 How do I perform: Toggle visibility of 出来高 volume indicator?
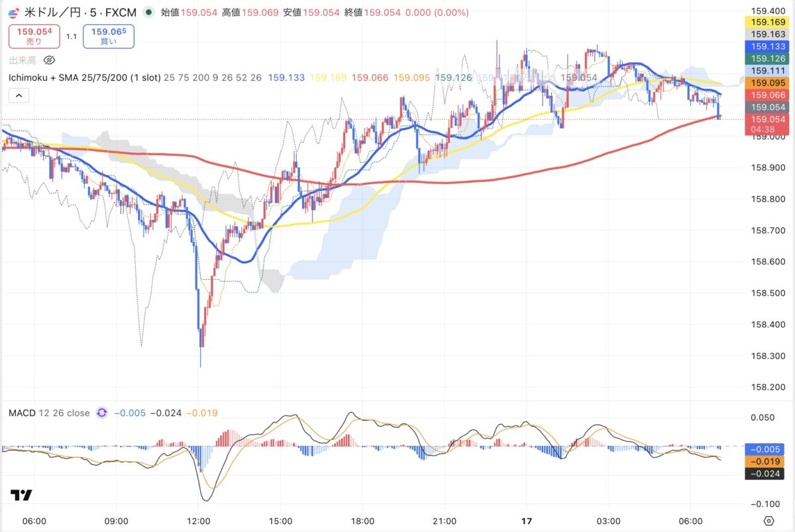[x=48, y=60]
